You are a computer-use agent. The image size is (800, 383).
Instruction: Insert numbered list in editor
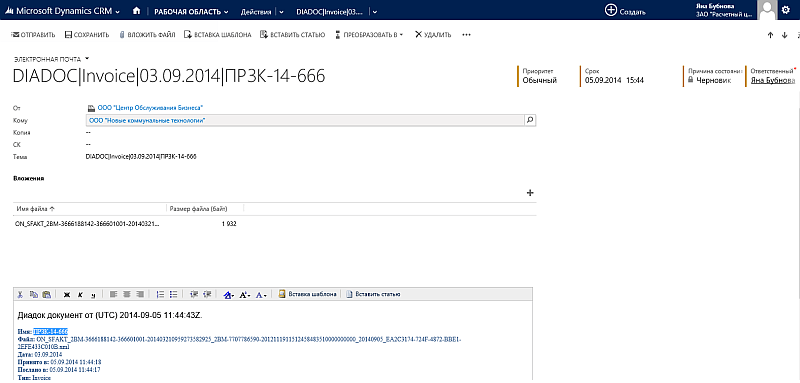160,294
